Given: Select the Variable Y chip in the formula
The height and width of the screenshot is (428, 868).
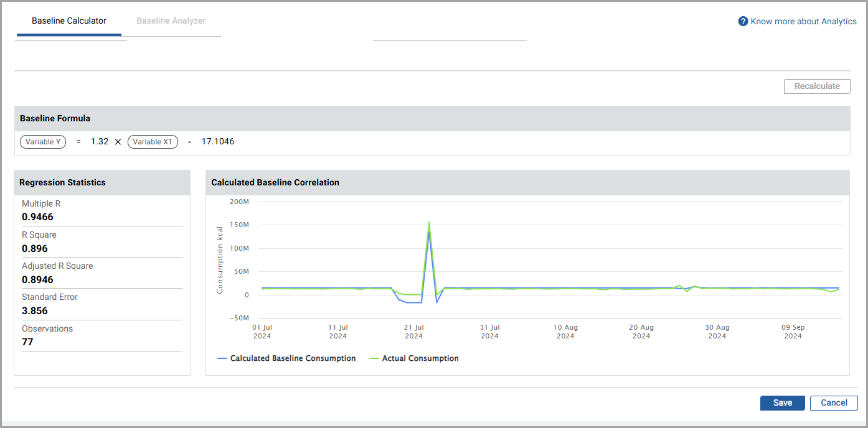Looking at the screenshot, I should click(43, 142).
